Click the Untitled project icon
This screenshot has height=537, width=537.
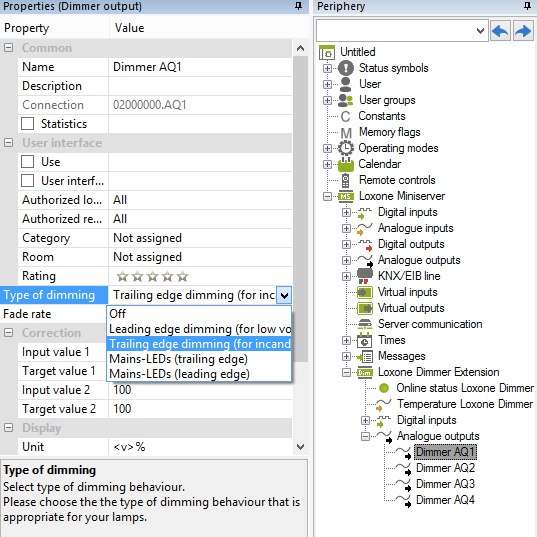coord(327,52)
